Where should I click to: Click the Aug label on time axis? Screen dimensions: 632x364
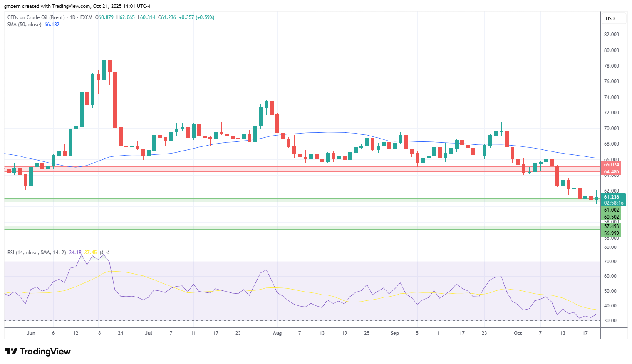coord(277,333)
